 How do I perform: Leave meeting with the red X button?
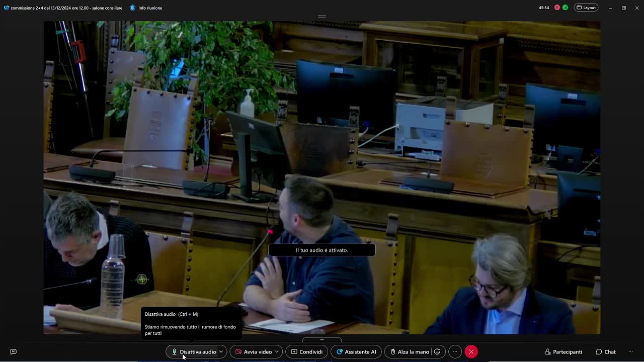471,352
